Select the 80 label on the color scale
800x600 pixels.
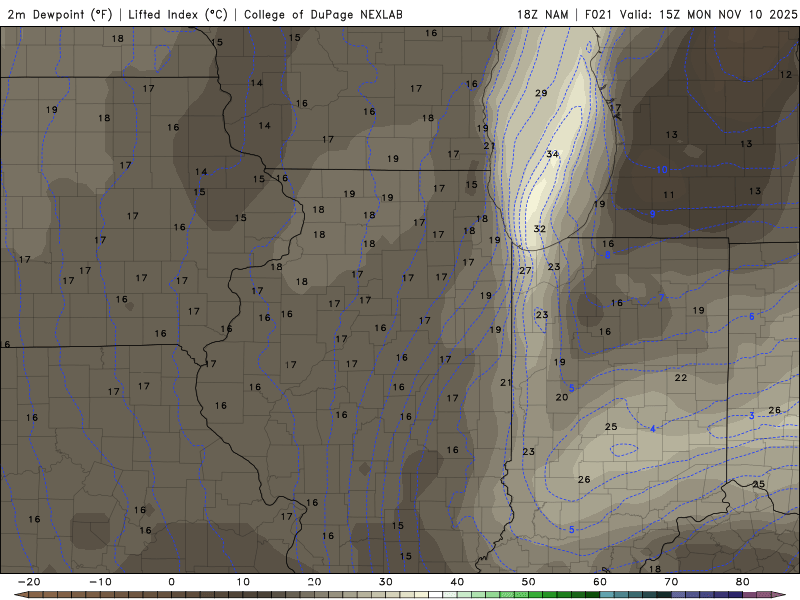pos(743,582)
